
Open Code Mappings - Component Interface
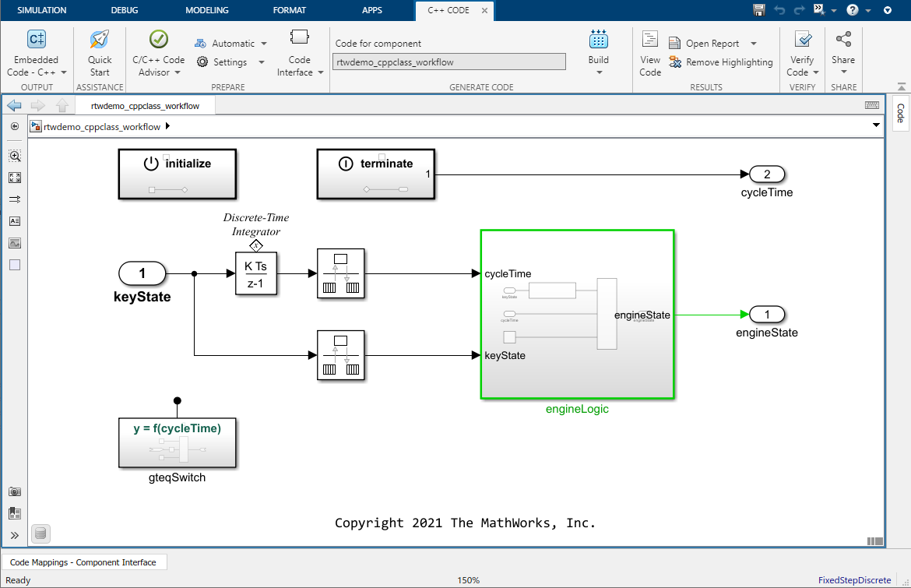pyautogui.click(x=85, y=562)
